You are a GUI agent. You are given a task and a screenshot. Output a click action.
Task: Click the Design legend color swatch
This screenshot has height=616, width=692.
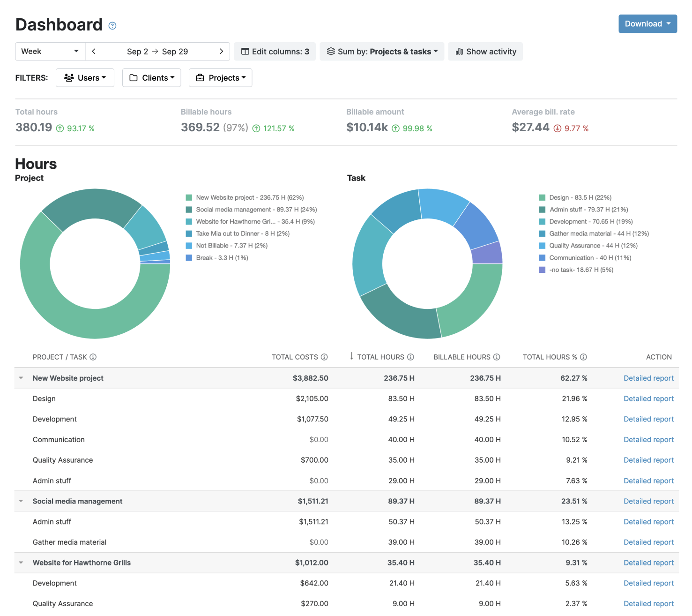coord(543,197)
